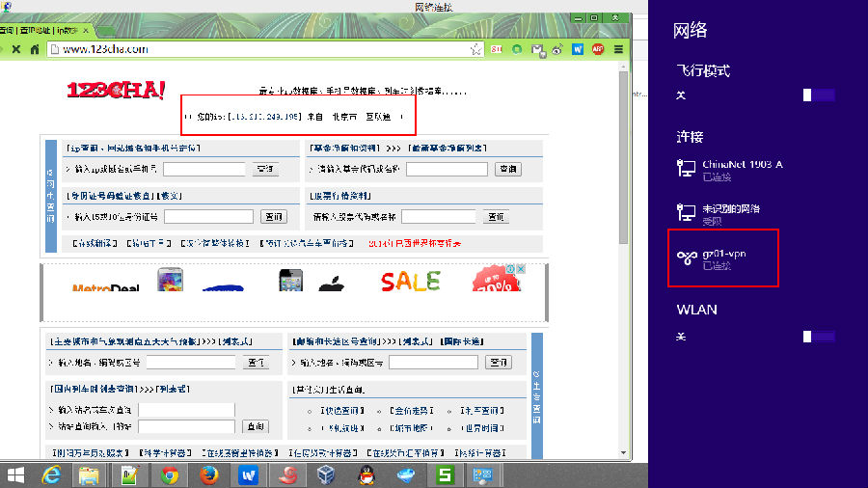Open the 国际长途 link
This screenshot has height=488, width=868.
tap(462, 341)
